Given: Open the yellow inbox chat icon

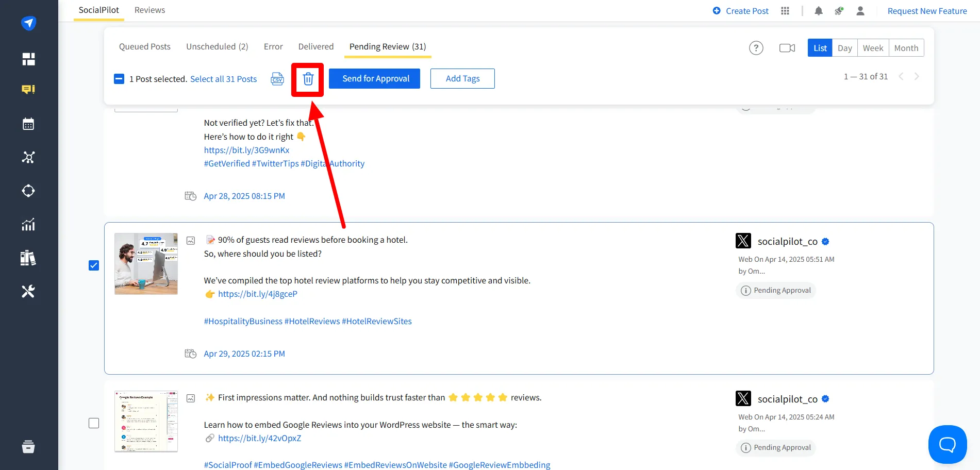Looking at the screenshot, I should click(x=28, y=90).
